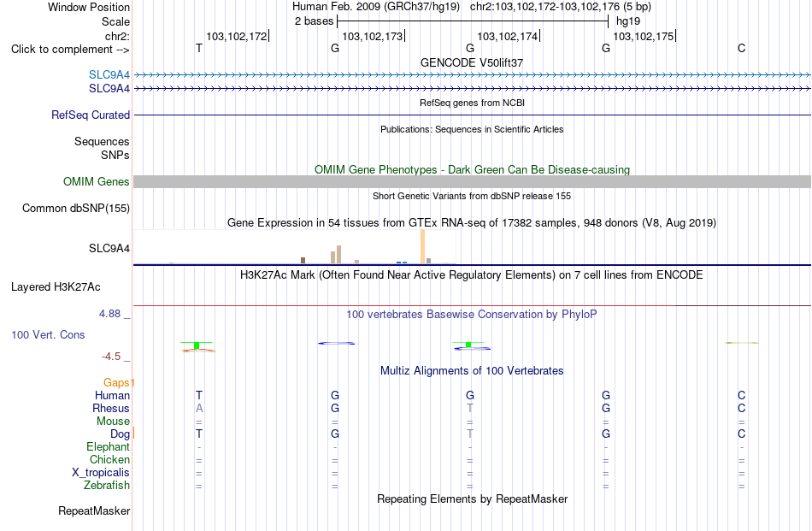Click the GENCODE V50lift37 track title

(472, 62)
